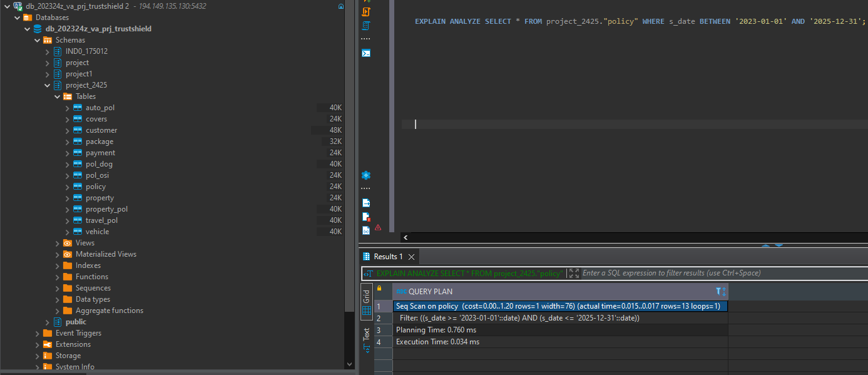Expand the policy table node

click(68, 187)
